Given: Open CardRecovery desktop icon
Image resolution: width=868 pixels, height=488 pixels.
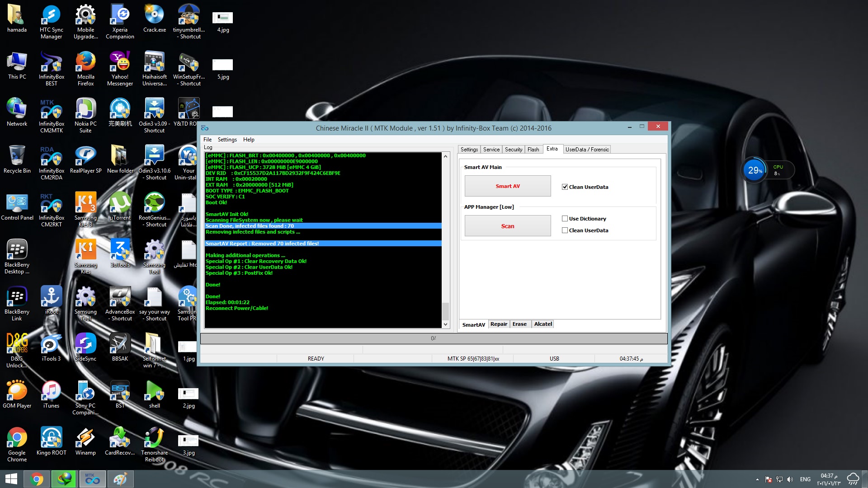Looking at the screenshot, I should [120, 441].
